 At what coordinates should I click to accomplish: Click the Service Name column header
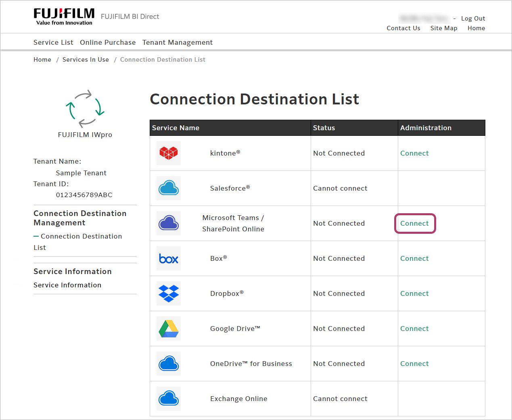tap(176, 128)
